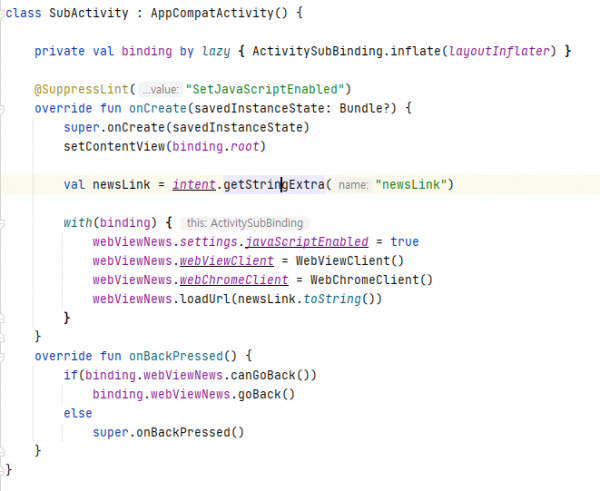Click the name: parameter hint
Screen dimensions: 600x491
[x=353, y=185]
